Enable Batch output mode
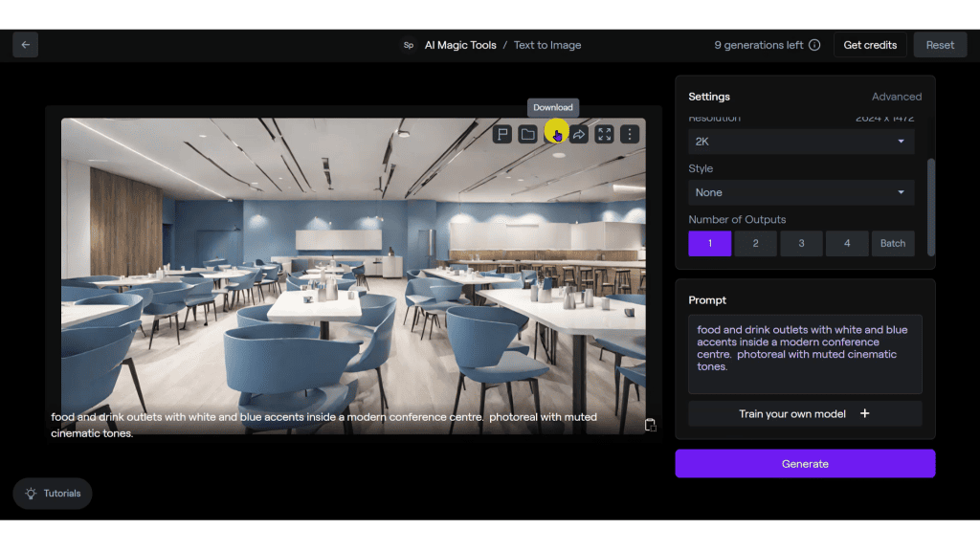Screen dimensions: 980x551 tap(893, 243)
